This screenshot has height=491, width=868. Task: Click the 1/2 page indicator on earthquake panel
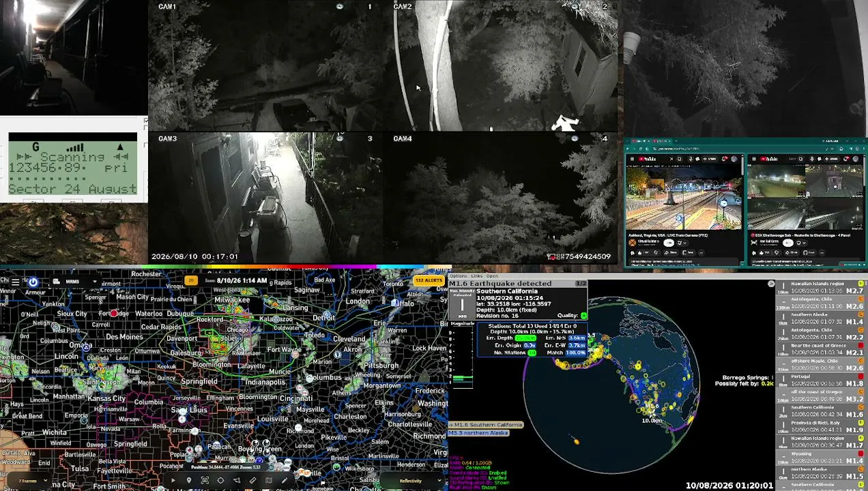click(581, 283)
